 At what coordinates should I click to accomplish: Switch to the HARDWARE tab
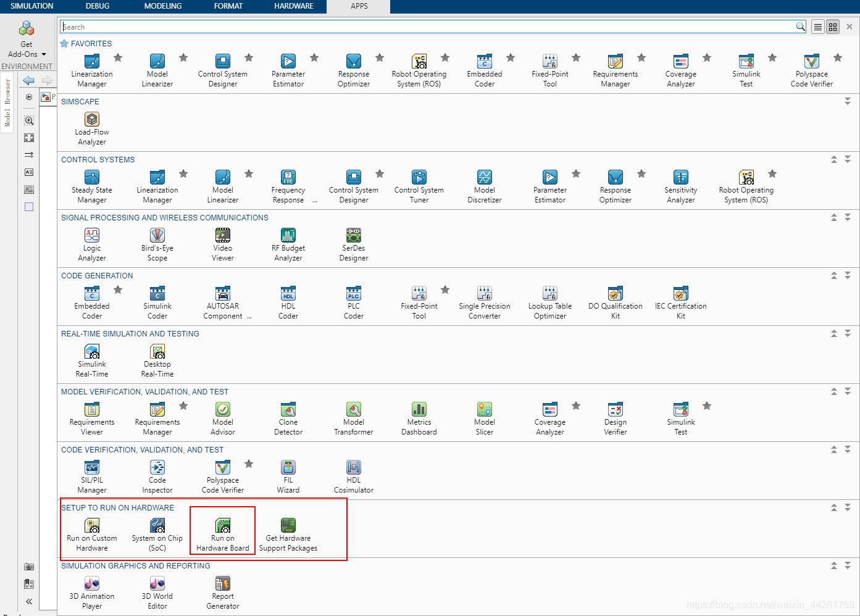tap(294, 6)
